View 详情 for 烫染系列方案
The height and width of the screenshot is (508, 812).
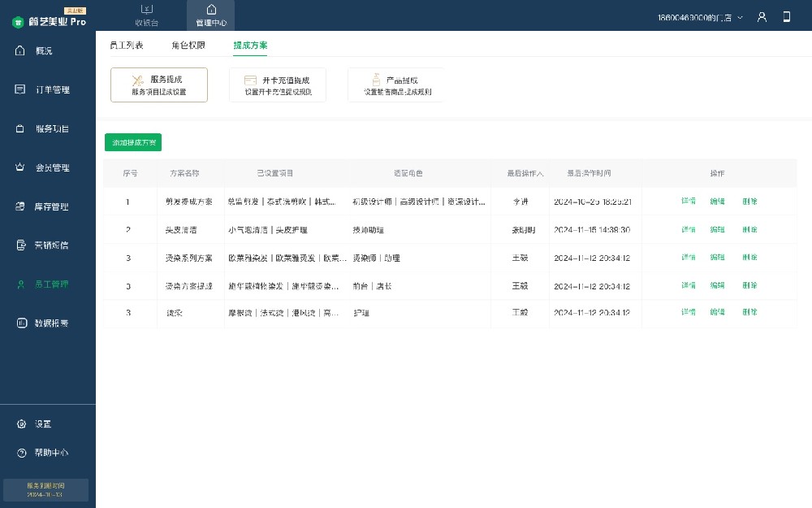(689, 257)
